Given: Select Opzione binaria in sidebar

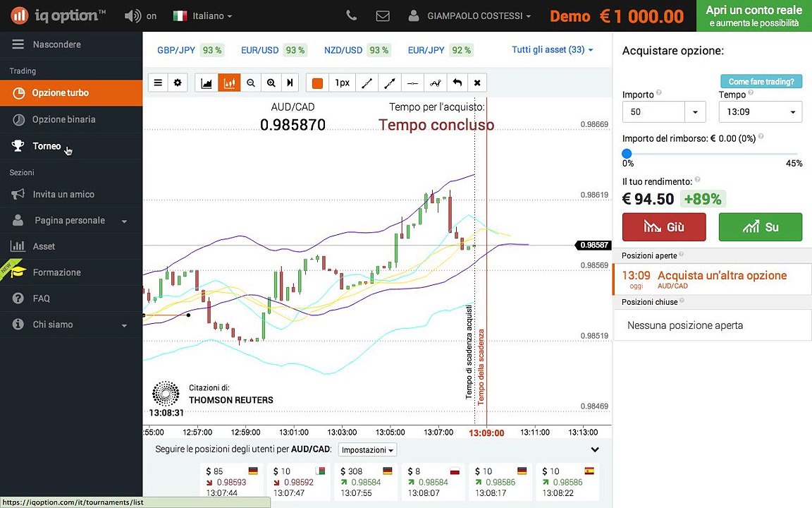Looking at the screenshot, I should point(71,120).
